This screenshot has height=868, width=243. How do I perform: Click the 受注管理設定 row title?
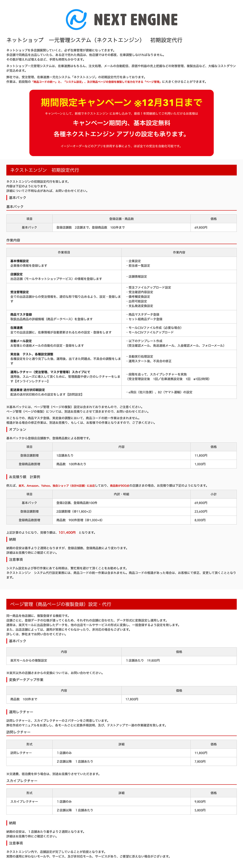[x=20, y=292]
